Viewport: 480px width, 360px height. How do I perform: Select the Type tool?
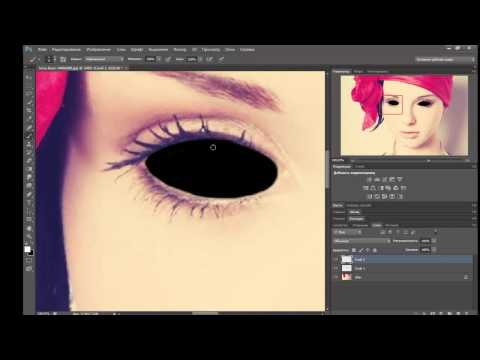(29, 202)
